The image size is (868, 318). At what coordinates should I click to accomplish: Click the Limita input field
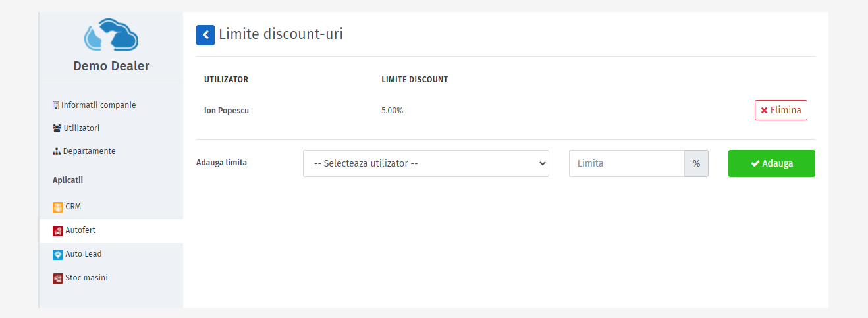click(627, 163)
